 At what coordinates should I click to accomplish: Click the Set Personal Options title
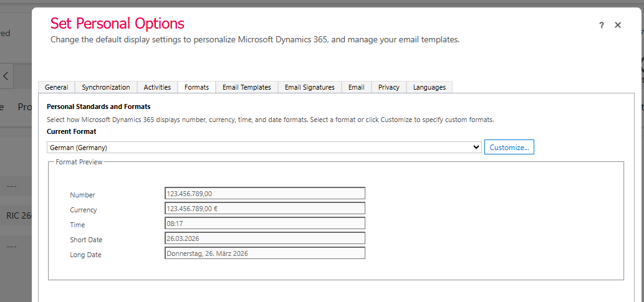pyautogui.click(x=117, y=24)
